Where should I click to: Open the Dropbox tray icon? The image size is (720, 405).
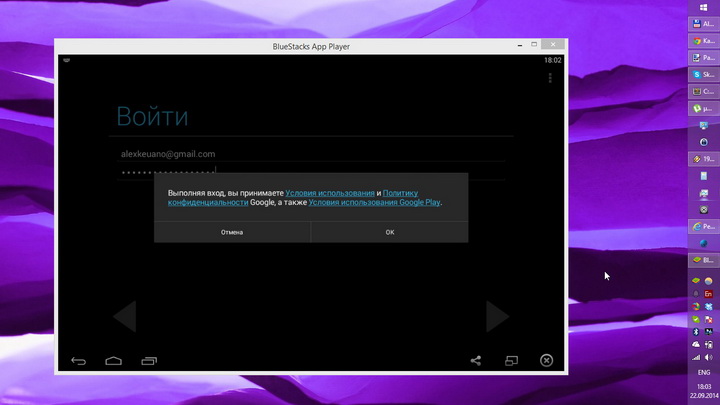tap(709, 306)
